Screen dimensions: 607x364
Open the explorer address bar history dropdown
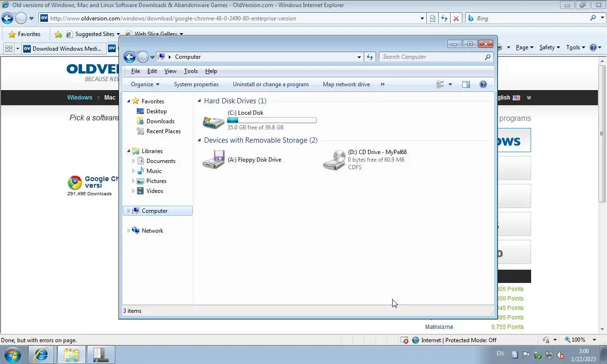(x=359, y=57)
